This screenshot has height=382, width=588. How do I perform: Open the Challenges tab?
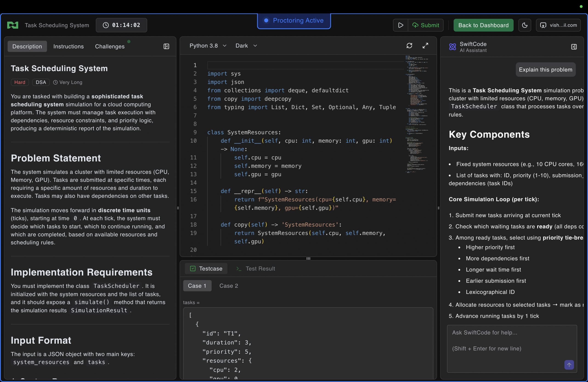click(110, 46)
